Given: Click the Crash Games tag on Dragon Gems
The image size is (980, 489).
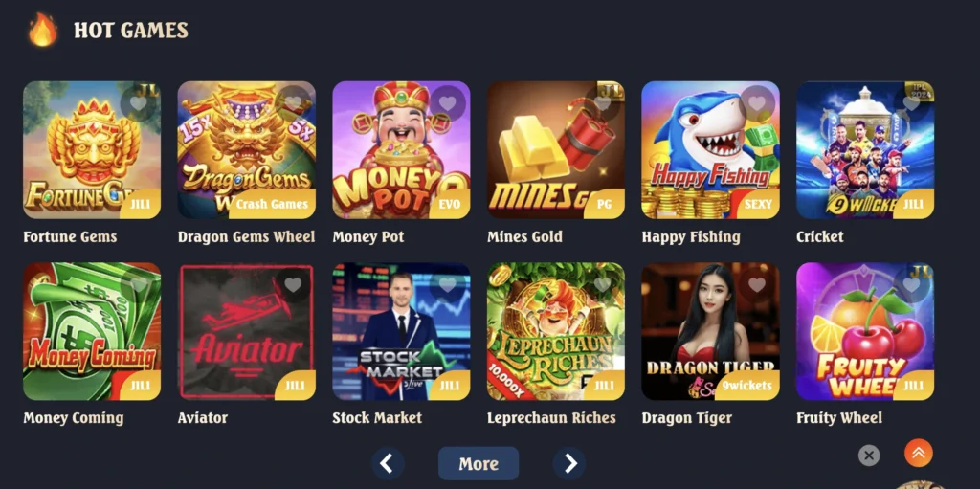Looking at the screenshot, I should (x=273, y=204).
